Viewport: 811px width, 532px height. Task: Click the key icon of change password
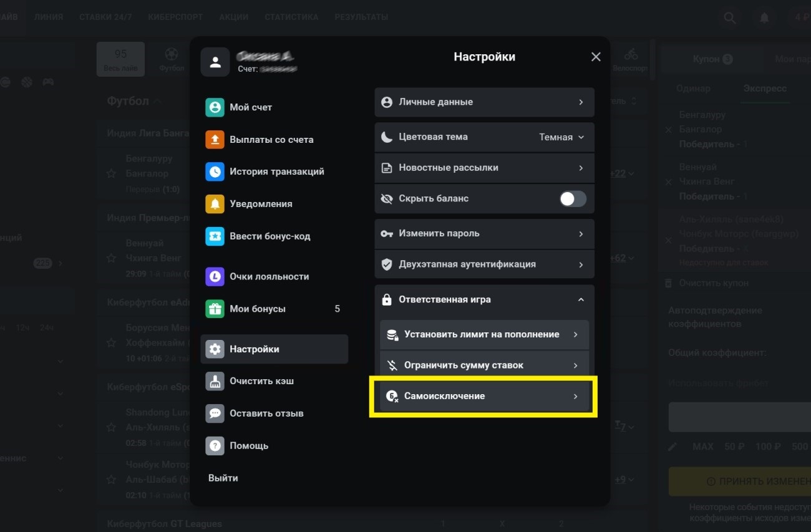click(387, 233)
